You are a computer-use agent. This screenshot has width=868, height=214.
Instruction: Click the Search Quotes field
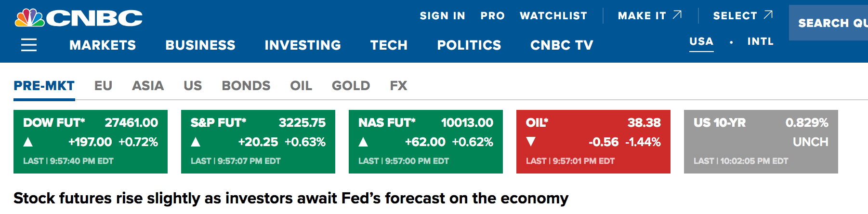click(831, 23)
